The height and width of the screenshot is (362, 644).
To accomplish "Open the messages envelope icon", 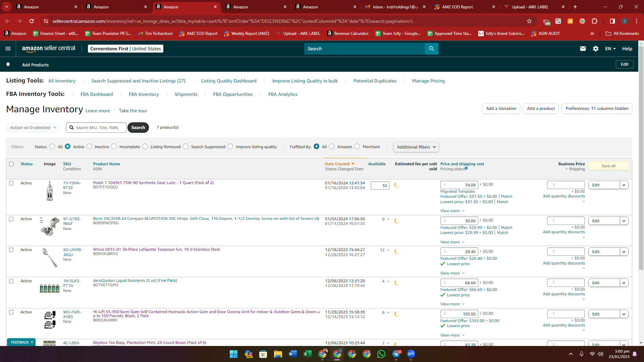I will [583, 49].
